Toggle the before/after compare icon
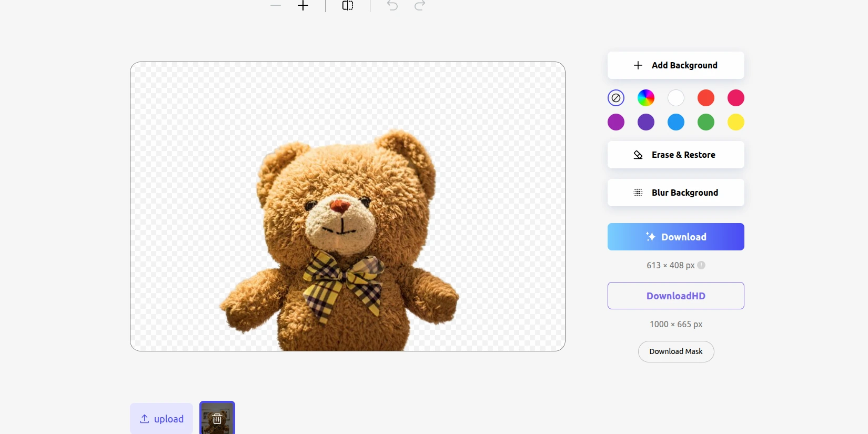868x434 pixels. coord(348,6)
